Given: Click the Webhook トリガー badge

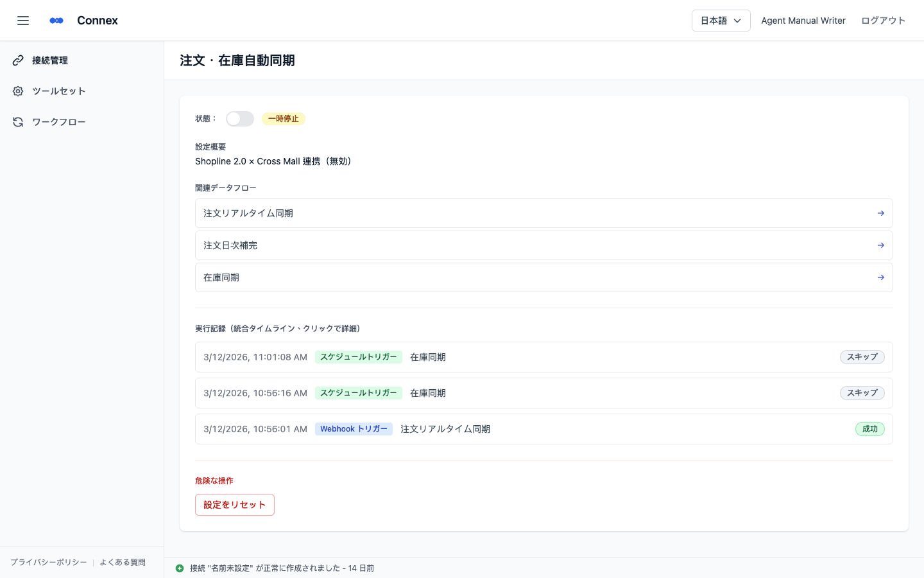Looking at the screenshot, I should pyautogui.click(x=354, y=429).
